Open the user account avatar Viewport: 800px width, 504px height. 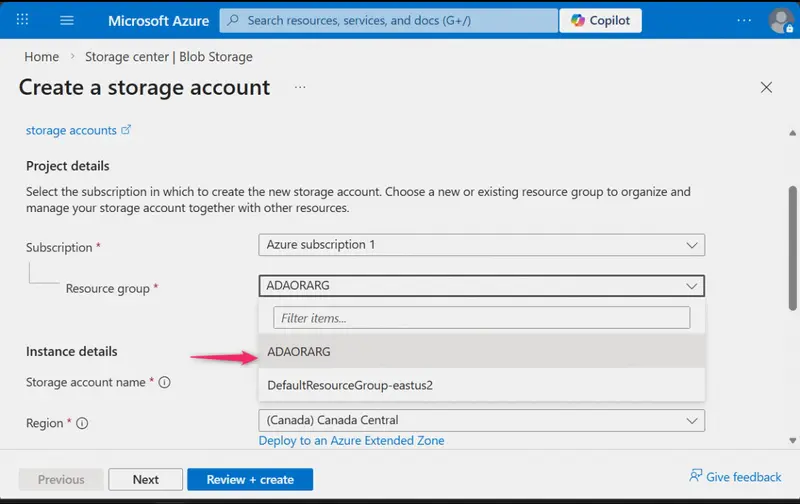(781, 20)
